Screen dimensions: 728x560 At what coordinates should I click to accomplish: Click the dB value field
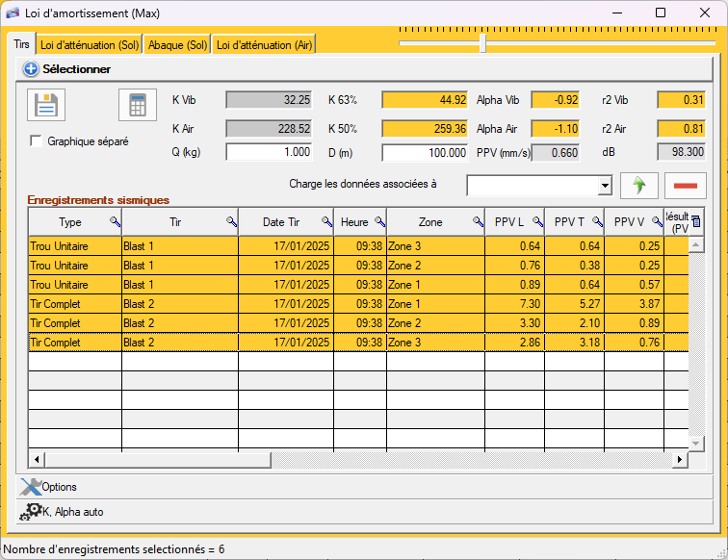pos(682,152)
